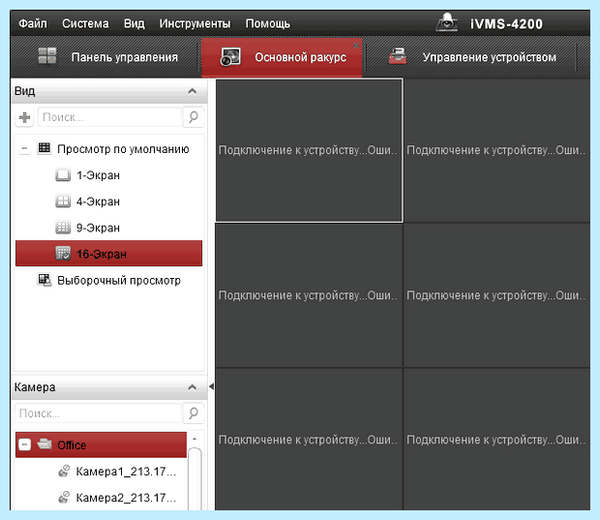600x520 pixels.
Task: Click the Управление устройством device icon
Action: pyautogui.click(x=398, y=56)
